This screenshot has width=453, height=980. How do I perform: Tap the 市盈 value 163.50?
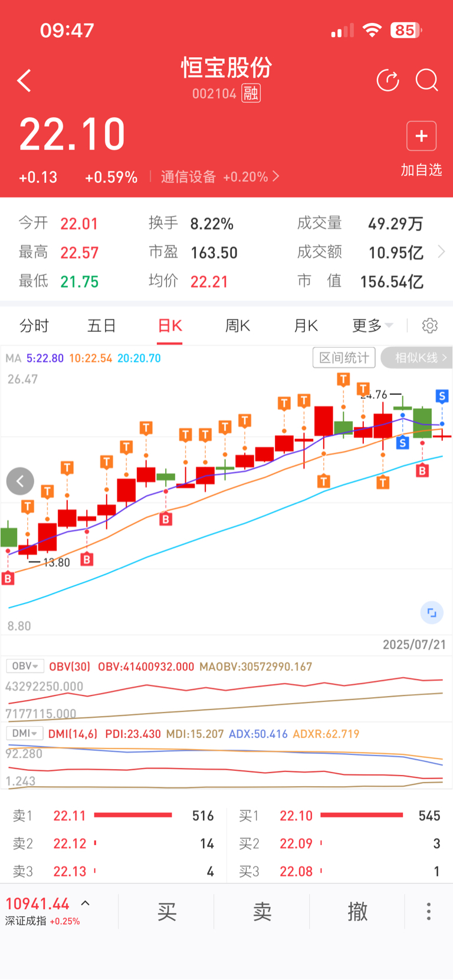click(214, 253)
